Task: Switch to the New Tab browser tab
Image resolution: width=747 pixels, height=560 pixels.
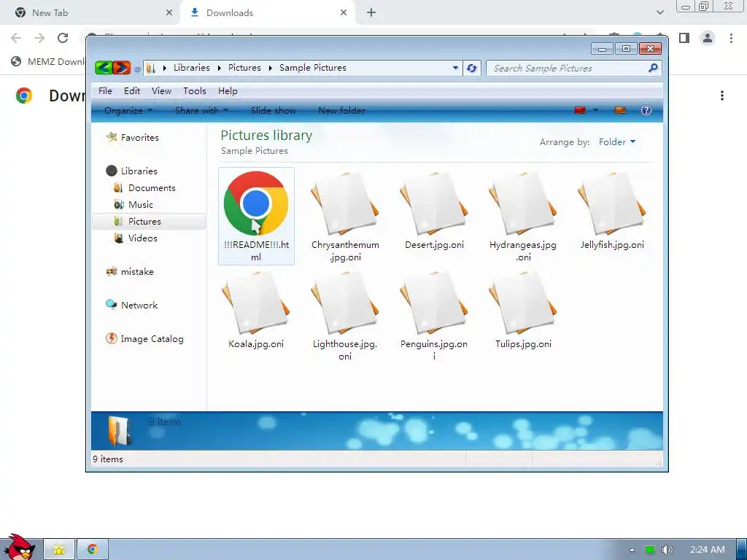Action: pyautogui.click(x=90, y=13)
